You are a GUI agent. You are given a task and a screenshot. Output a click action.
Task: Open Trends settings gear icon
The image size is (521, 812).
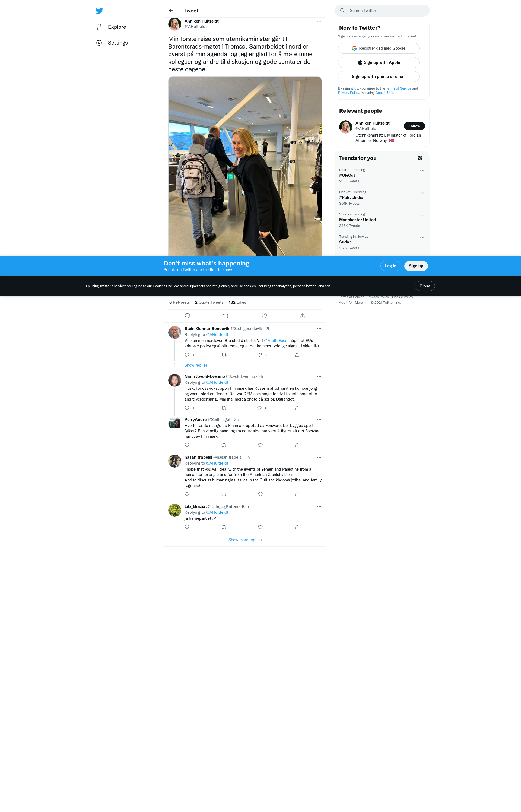pyautogui.click(x=420, y=158)
